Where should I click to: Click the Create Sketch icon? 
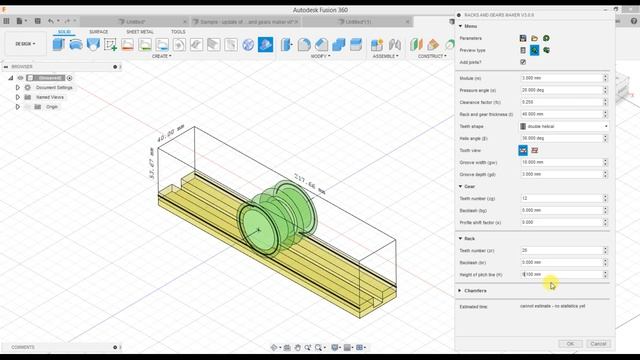tap(110, 44)
